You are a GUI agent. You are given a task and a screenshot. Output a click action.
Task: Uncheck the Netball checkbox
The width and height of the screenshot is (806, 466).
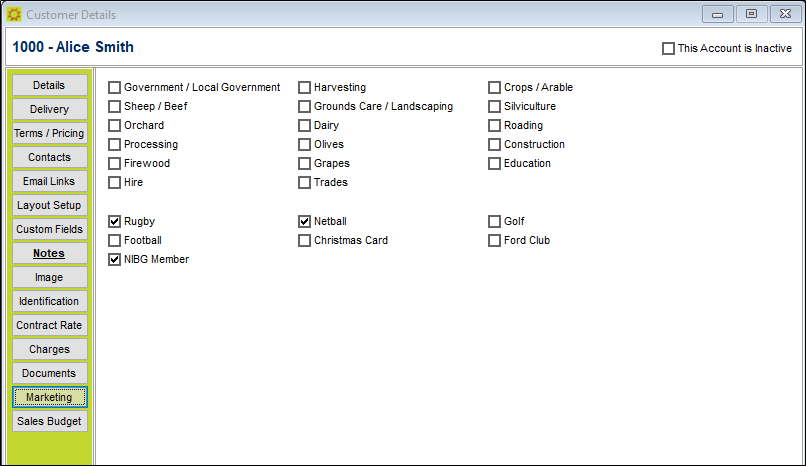(304, 221)
